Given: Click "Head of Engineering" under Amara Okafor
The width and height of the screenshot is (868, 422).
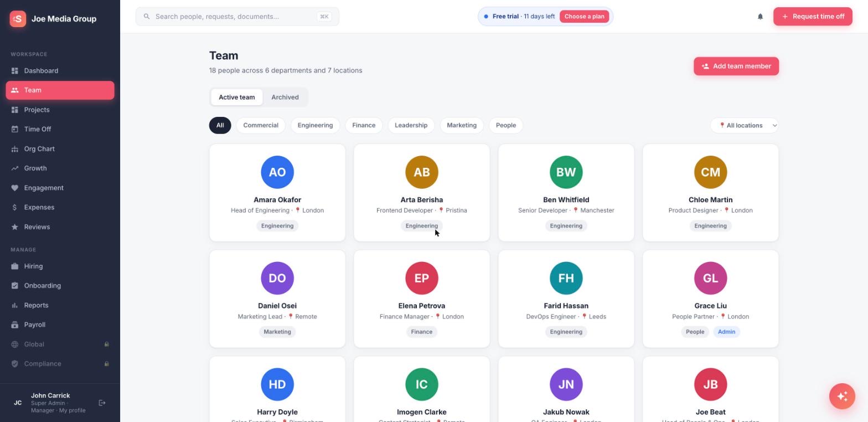Looking at the screenshot, I should click(x=260, y=210).
